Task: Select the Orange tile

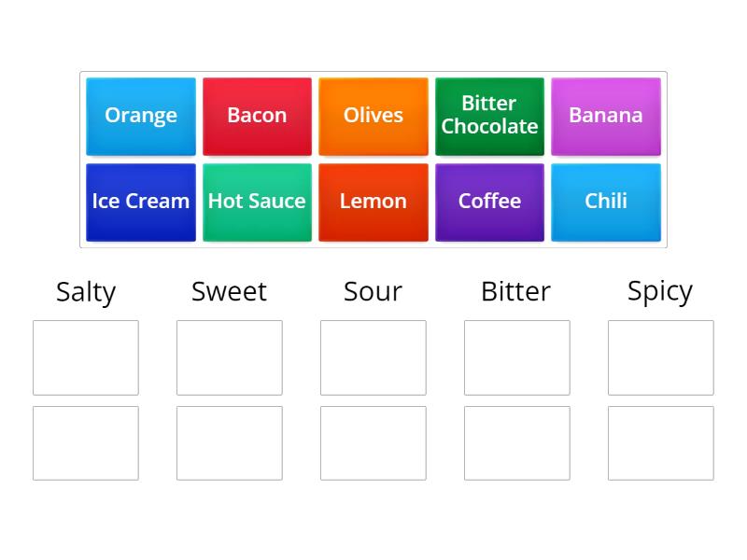Action: tap(140, 116)
